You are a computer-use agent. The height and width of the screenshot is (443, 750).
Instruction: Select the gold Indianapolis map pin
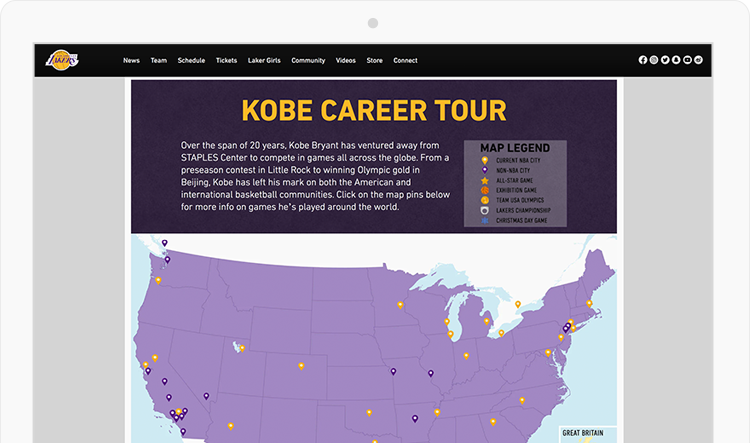pyautogui.click(x=466, y=356)
